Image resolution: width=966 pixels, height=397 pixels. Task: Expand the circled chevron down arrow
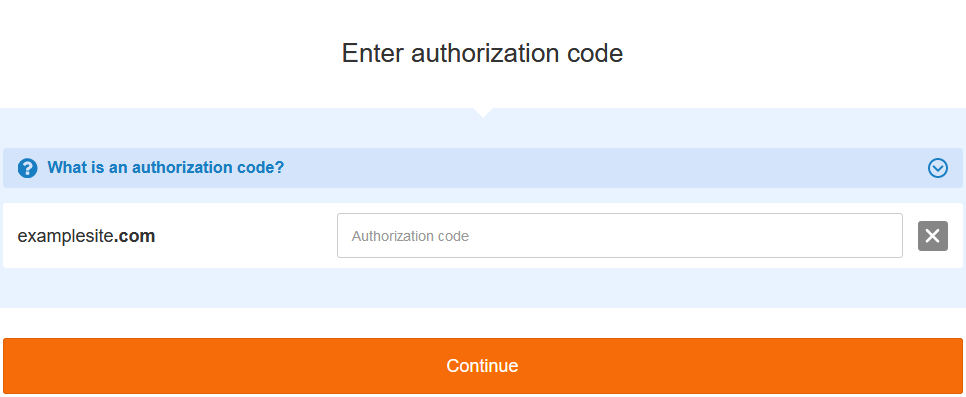(x=938, y=168)
